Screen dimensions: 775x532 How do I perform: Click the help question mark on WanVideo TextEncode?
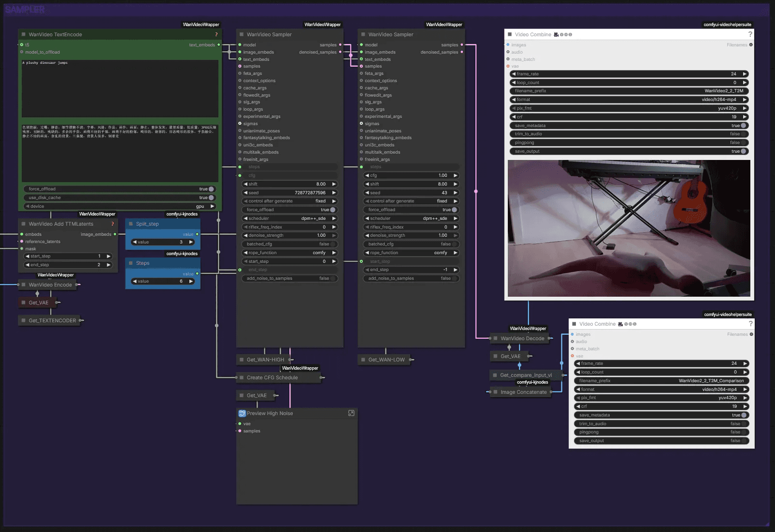(216, 35)
